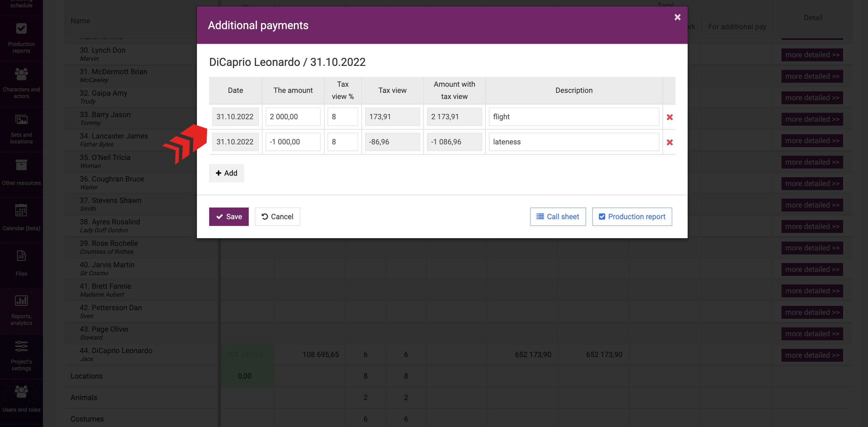The width and height of the screenshot is (868, 427).
Task: Open more detailed for Coughran Bruce
Action: 812,184
